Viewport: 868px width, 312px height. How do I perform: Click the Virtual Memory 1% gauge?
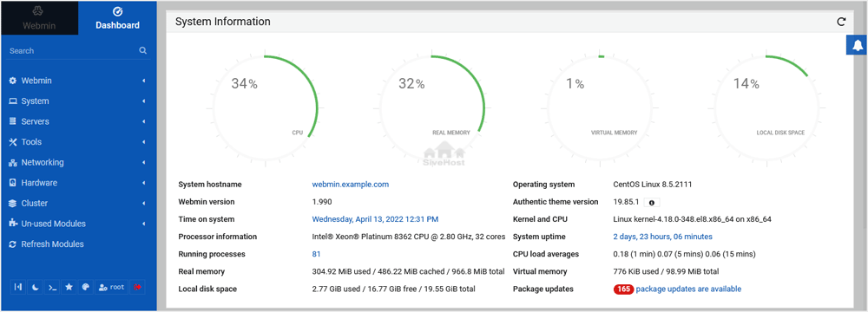600,109
